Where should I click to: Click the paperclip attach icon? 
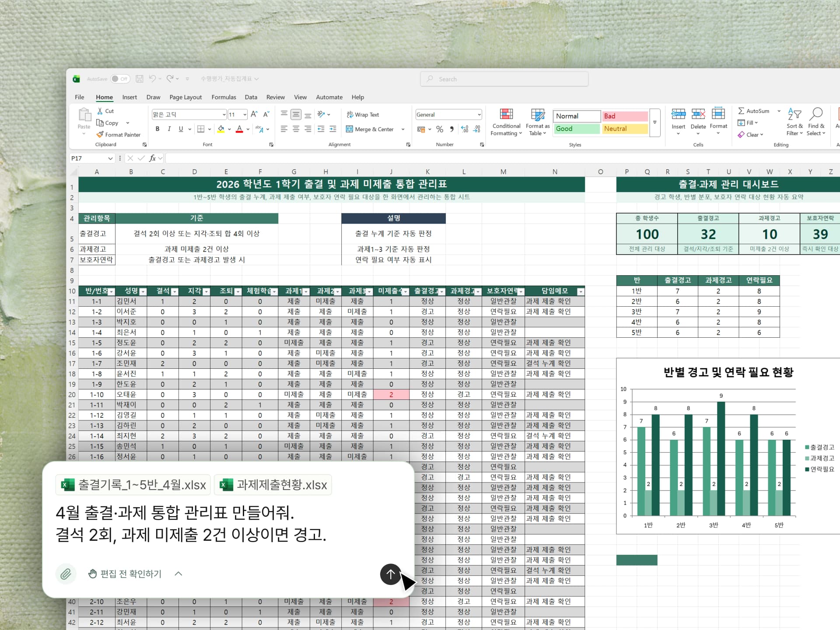(x=66, y=574)
